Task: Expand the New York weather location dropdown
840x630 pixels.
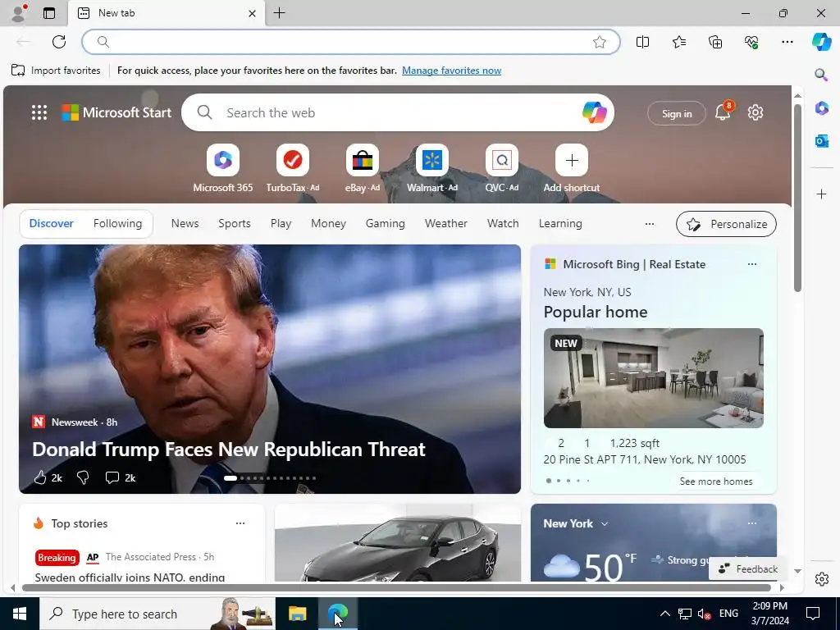Action: click(605, 523)
